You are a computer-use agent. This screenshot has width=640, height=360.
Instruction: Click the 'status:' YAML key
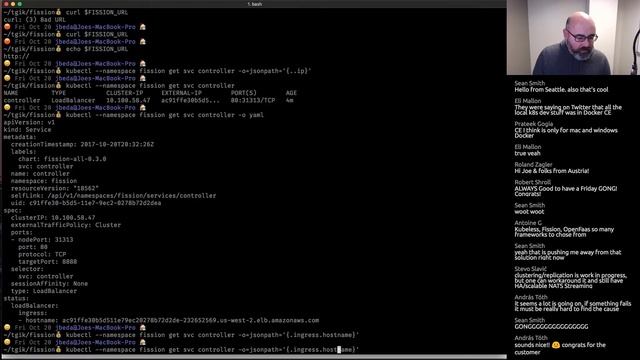click(x=16, y=299)
